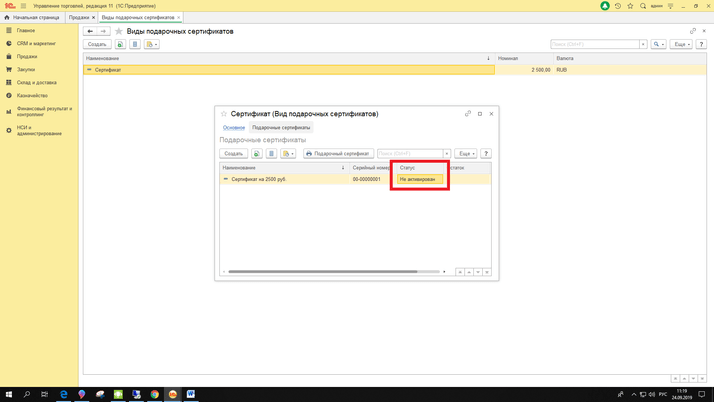Click the copy-link icon in the dialog header

pyautogui.click(x=467, y=114)
